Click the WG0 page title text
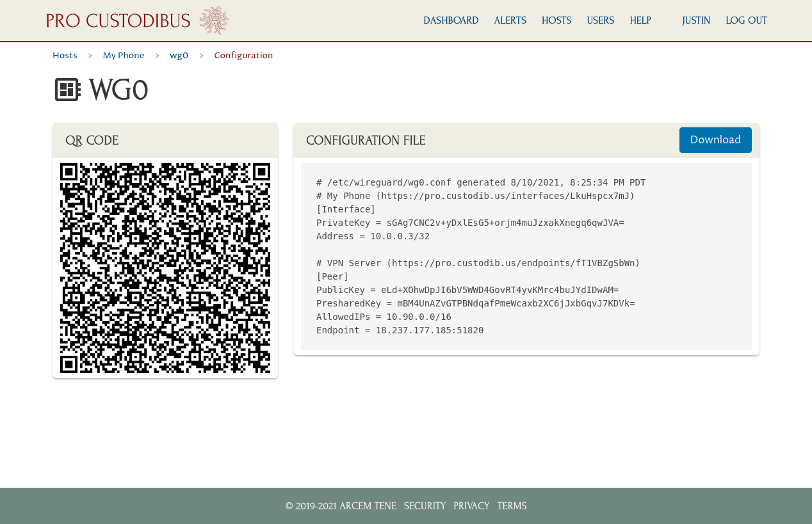Screen dimensions: 812x524 [x=118, y=90]
